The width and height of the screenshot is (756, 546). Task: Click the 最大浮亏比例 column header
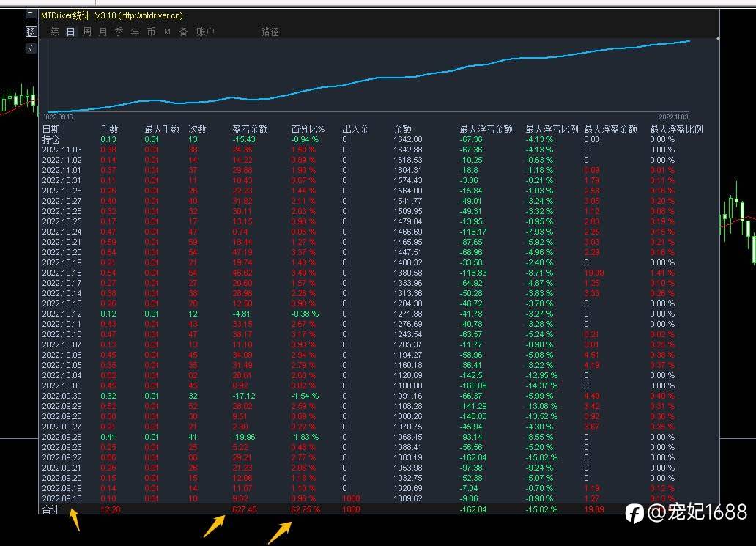point(552,129)
